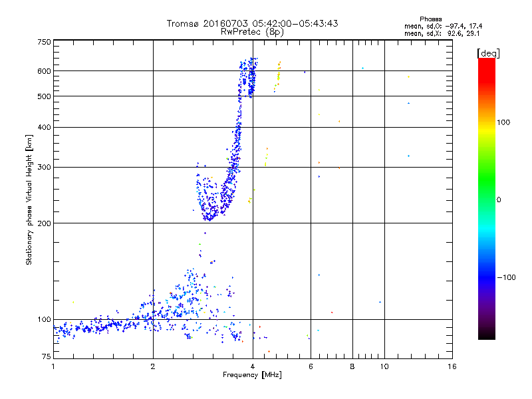Click the '4' x-axis tick label
Image resolution: width=532 pixels, height=399 pixels.
[253, 366]
